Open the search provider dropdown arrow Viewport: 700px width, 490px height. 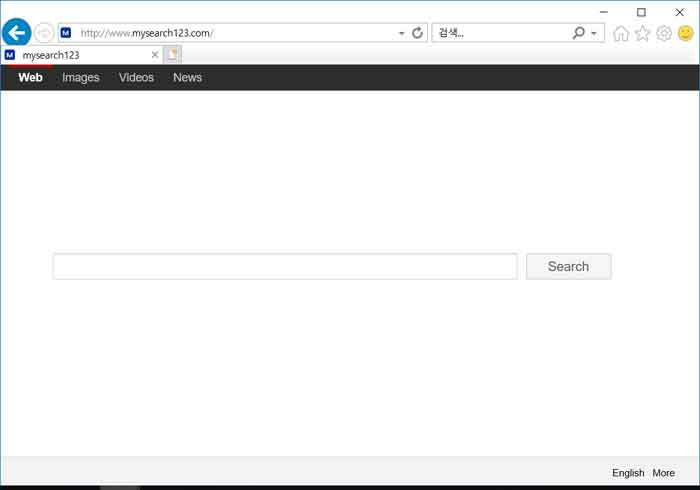[x=594, y=33]
